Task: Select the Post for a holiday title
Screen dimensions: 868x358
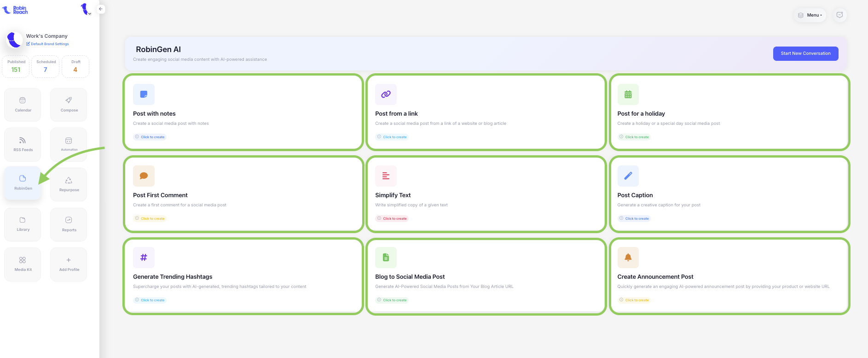Action: (x=641, y=114)
